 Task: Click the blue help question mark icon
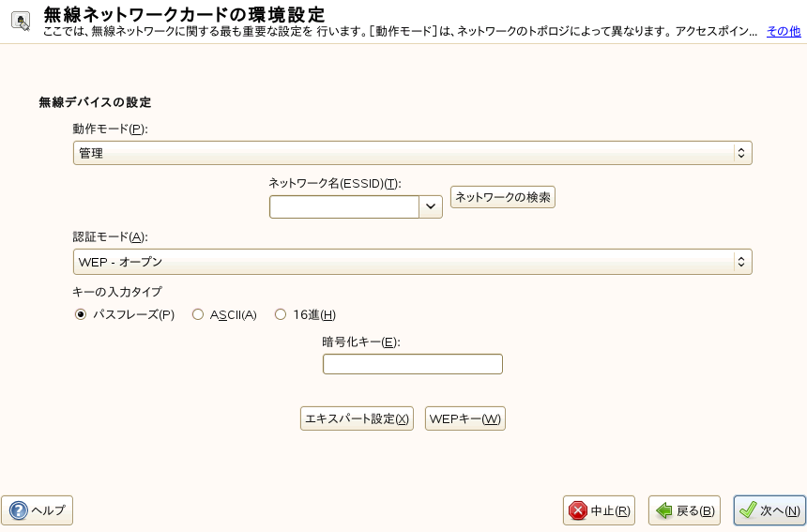(x=18, y=510)
